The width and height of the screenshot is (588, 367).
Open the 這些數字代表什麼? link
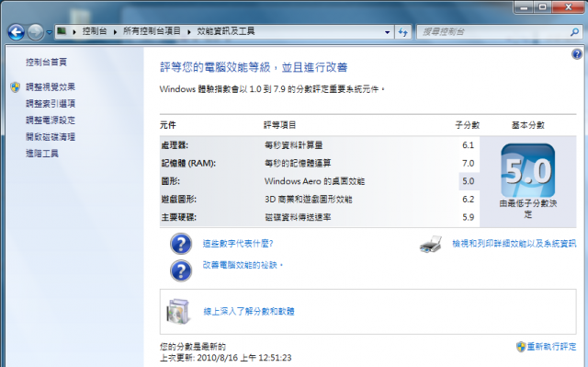[238, 244]
